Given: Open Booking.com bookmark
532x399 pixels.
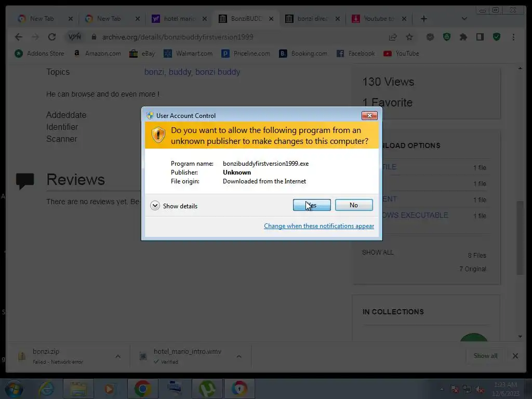Looking at the screenshot, I should click(303, 54).
